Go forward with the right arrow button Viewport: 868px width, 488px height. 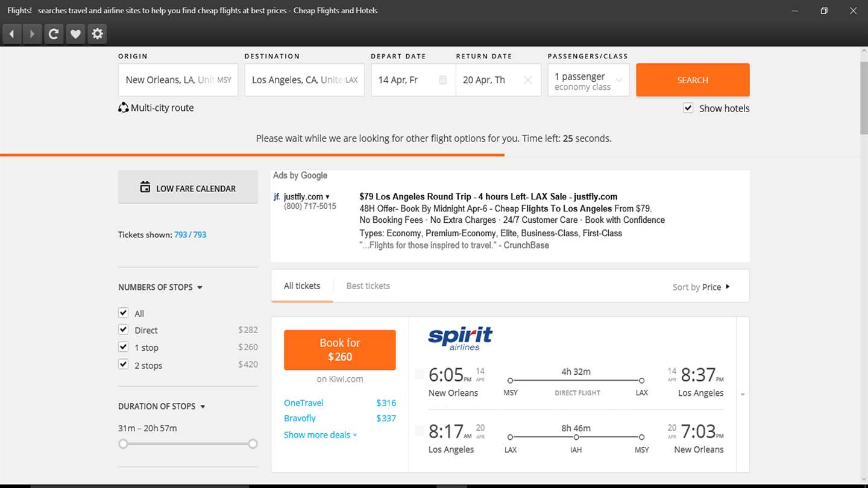[33, 34]
